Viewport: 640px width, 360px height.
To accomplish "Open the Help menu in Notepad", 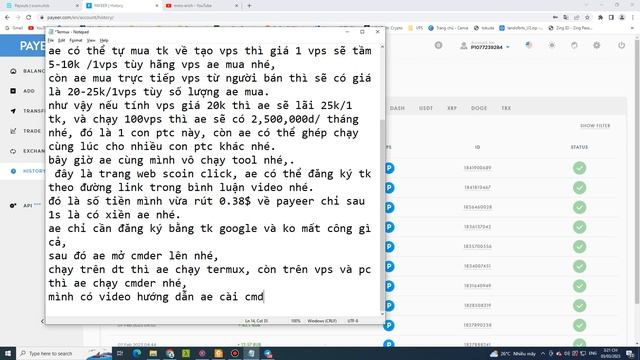I will tap(104, 40).
